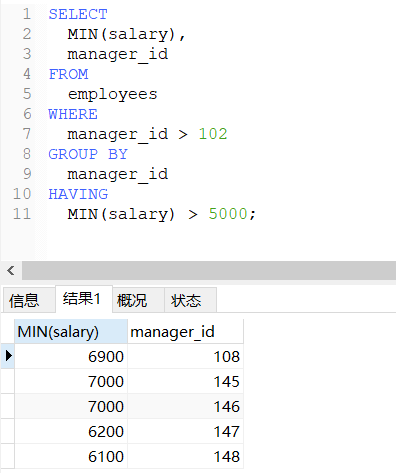
Task: Click the value 5000 in HAVING clause
Action: (228, 214)
